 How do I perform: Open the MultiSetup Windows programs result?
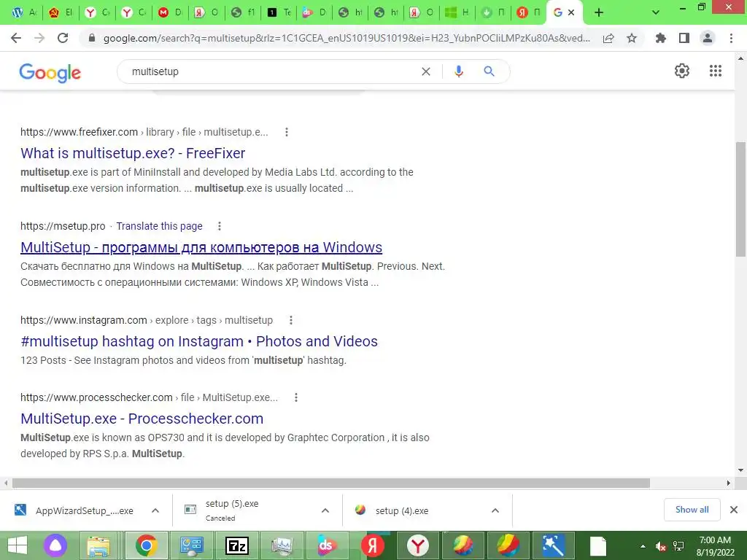[201, 248]
